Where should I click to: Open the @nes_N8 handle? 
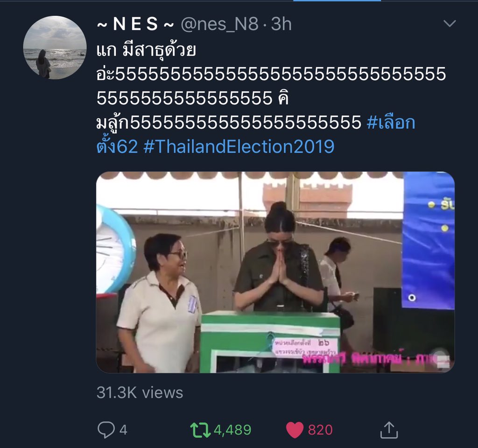pos(219,24)
